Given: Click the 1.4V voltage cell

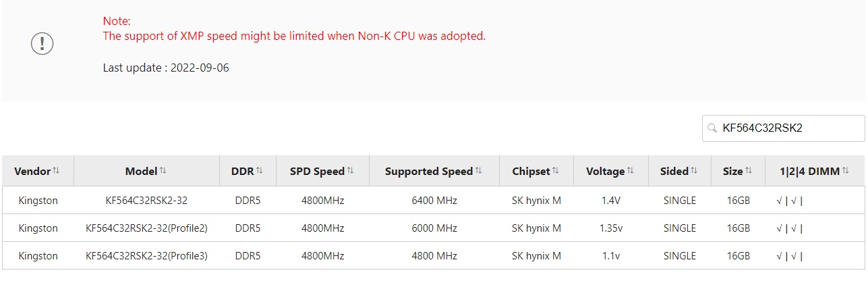Looking at the screenshot, I should tap(610, 201).
